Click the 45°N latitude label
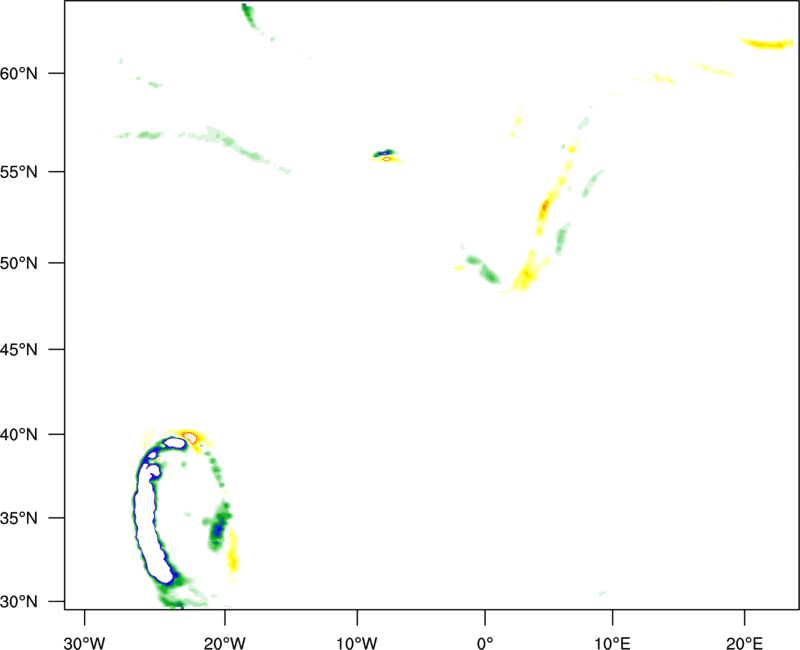 pyautogui.click(x=18, y=349)
